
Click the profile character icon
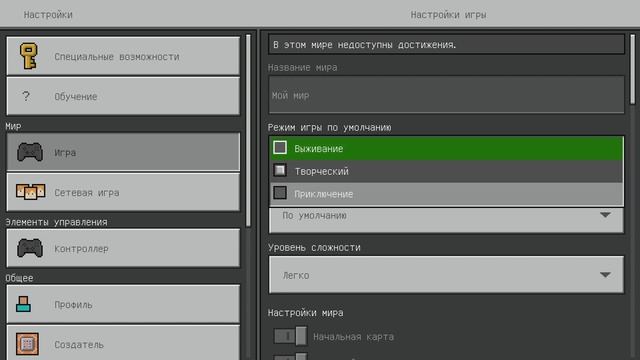[x=23, y=304]
